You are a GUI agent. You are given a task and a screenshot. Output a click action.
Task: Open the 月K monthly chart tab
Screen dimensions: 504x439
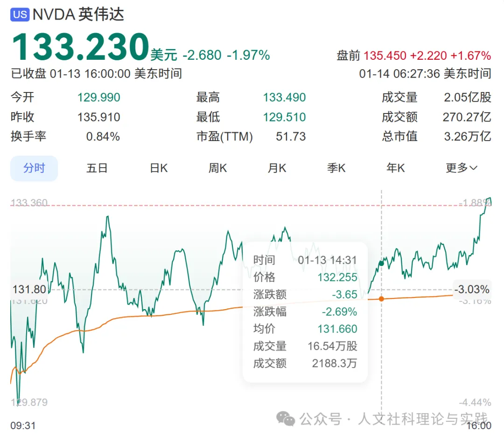tap(277, 168)
